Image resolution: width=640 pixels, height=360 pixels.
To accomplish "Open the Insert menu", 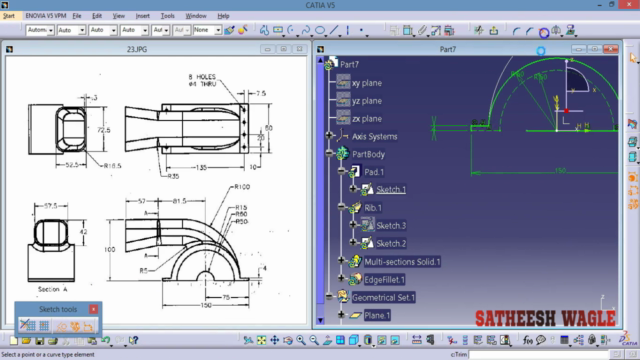I will 142,16.
